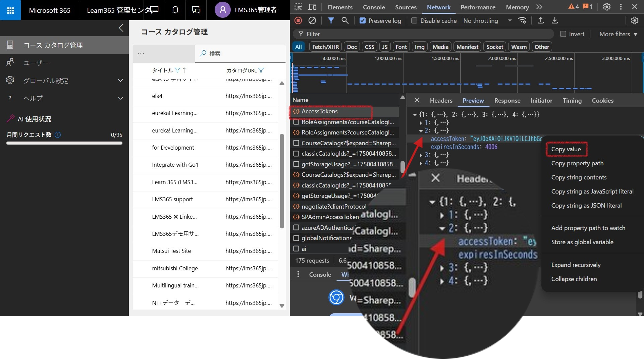Expand the ヘルプ menu chevron
The image size is (644, 359).
(x=120, y=98)
